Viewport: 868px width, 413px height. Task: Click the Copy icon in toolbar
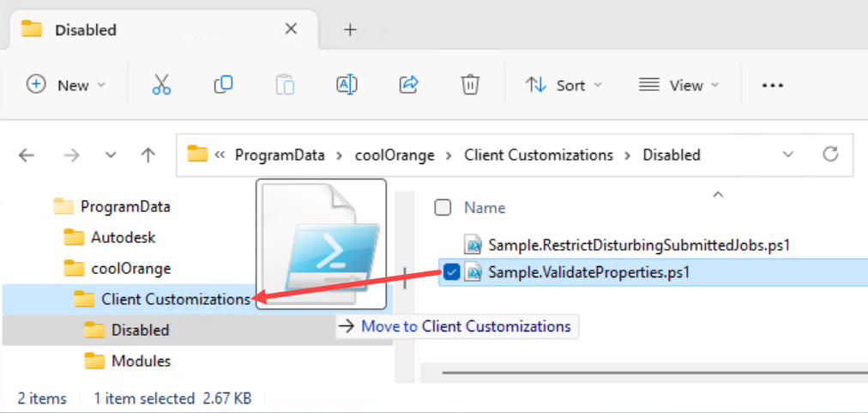[x=223, y=84]
